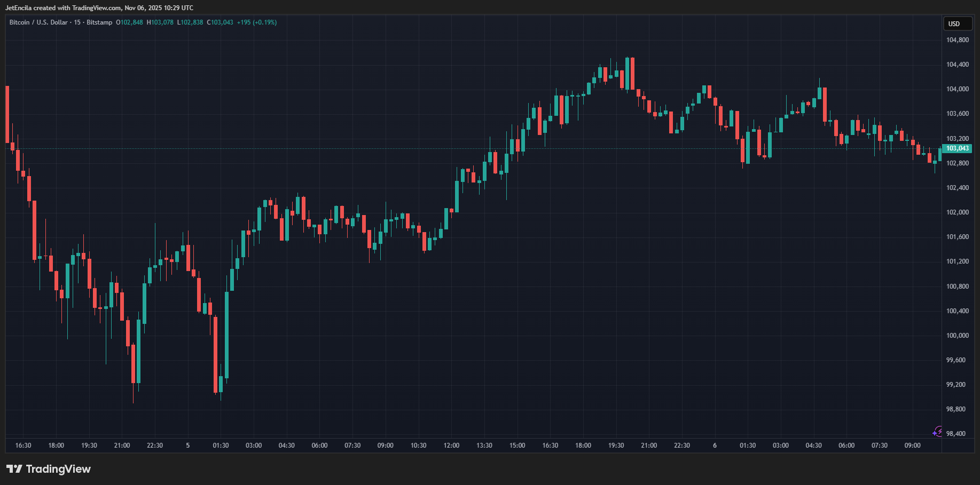The height and width of the screenshot is (485, 980).
Task: Select the day 6 marker on time axis
Action: 715,446
